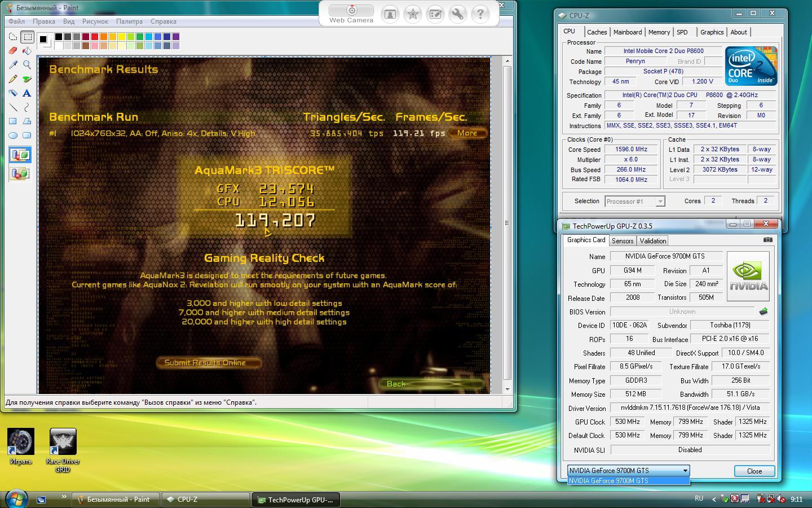The height and width of the screenshot is (508, 812).
Task: Switch to the Mainboard tab in CPU-Z
Action: pos(628,32)
